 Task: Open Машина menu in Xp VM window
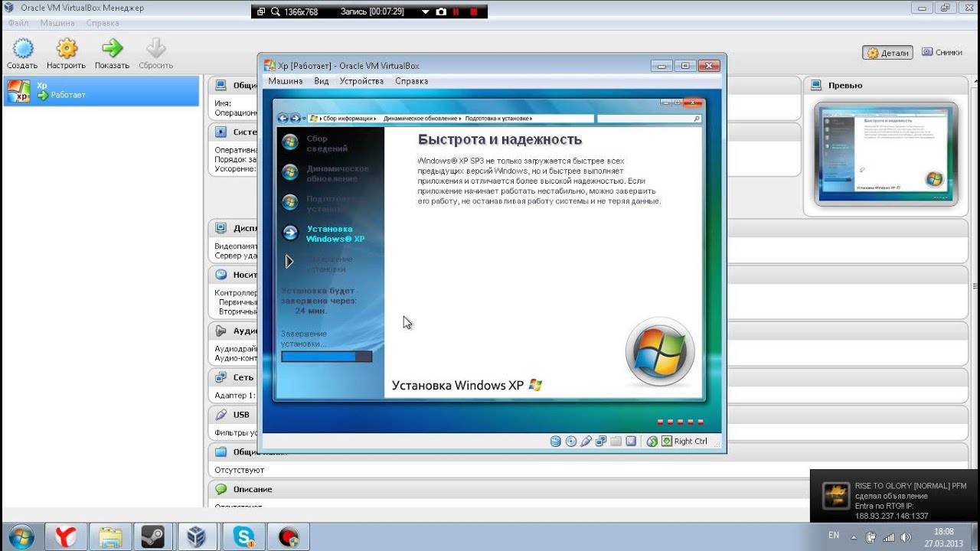[x=285, y=81]
